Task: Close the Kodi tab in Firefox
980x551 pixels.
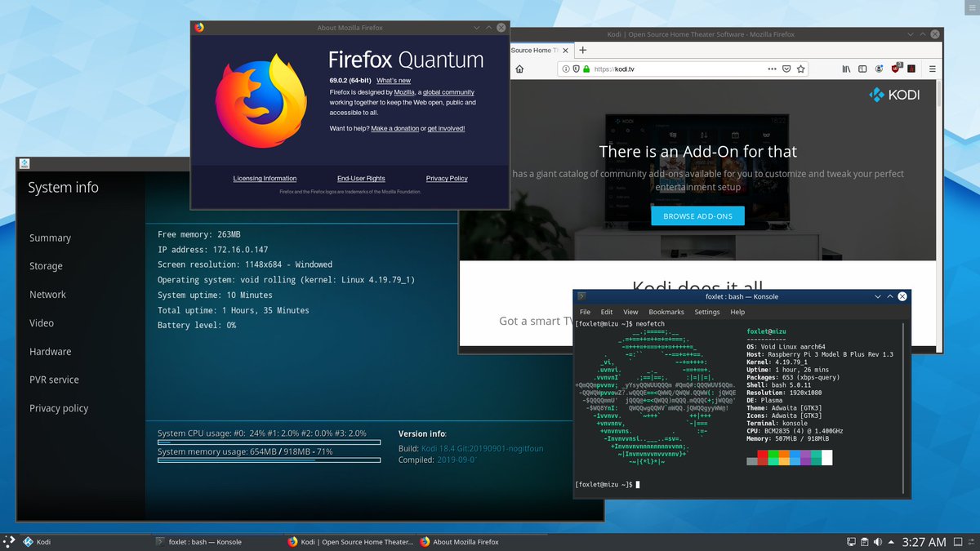Action: pos(565,50)
